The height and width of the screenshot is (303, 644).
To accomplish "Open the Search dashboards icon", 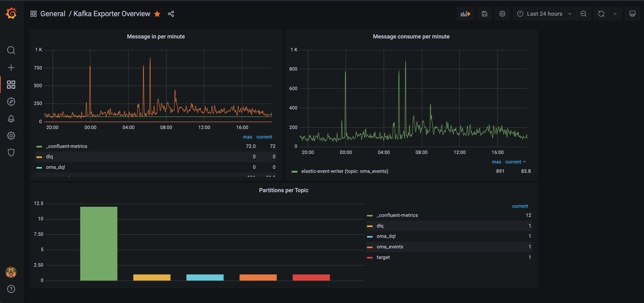I will pos(11,50).
